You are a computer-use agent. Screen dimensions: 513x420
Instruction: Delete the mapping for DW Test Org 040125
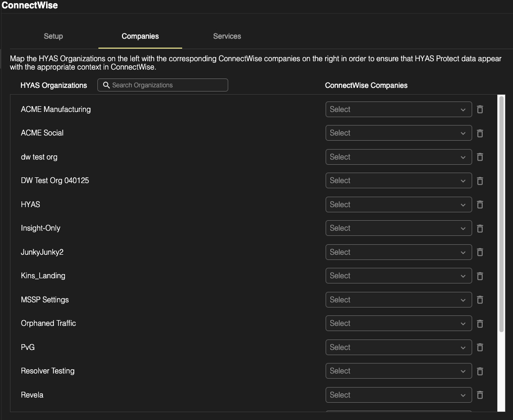[479, 180]
